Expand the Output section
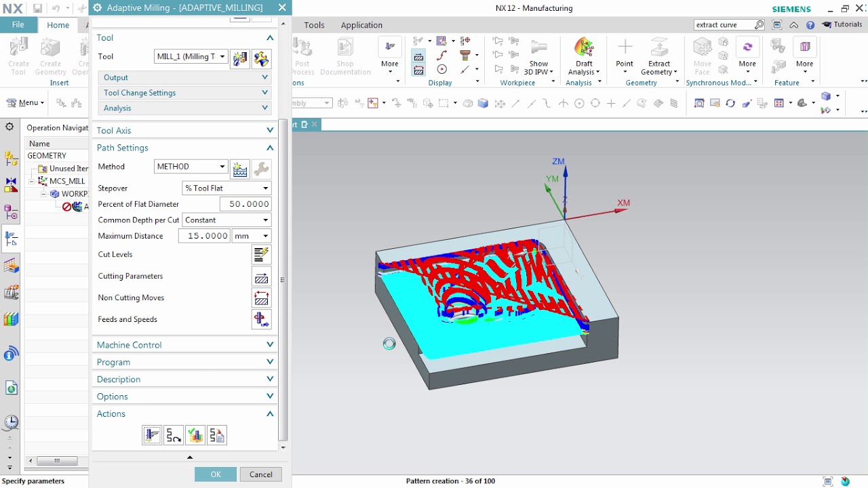 pos(186,77)
